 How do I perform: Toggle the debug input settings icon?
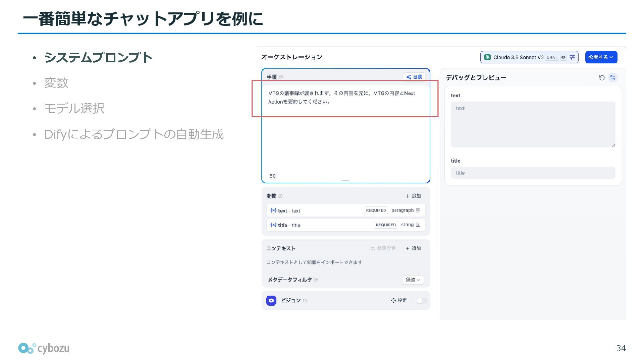point(613,78)
